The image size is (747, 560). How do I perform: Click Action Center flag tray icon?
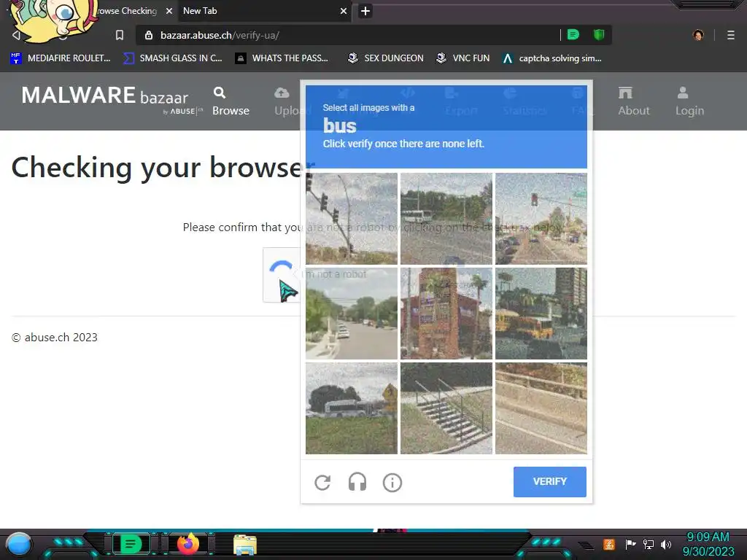click(631, 544)
